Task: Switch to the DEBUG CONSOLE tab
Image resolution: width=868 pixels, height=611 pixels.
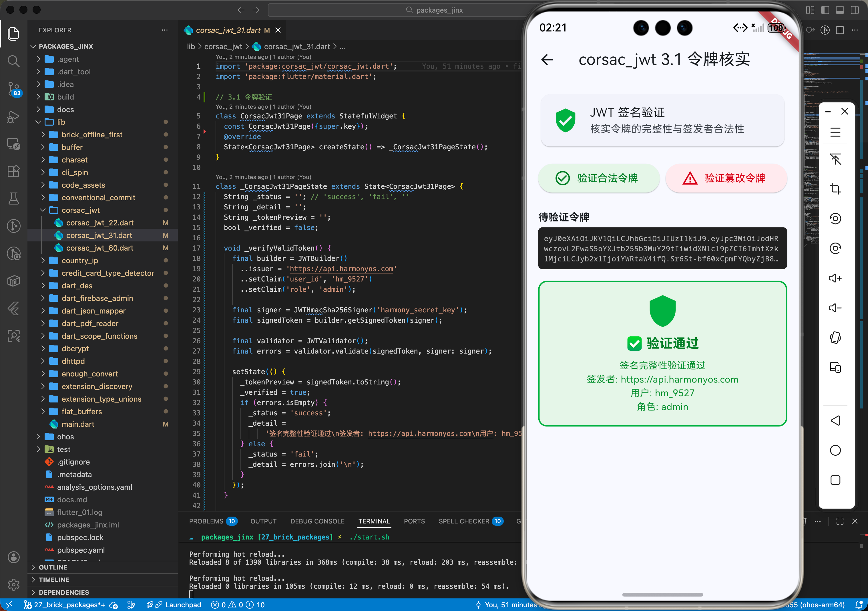Action: (x=317, y=521)
